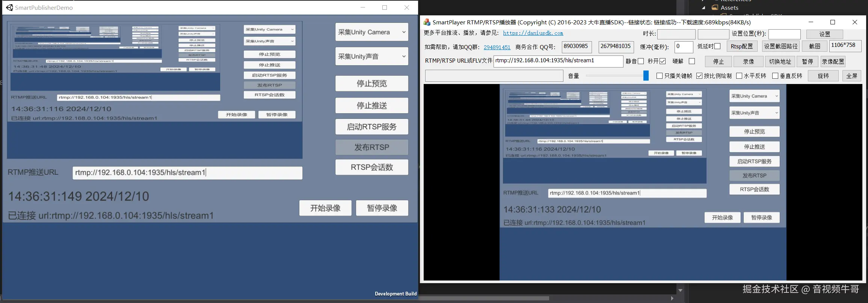
Task: Enable the 水平反转 checkbox
Action: (739, 76)
